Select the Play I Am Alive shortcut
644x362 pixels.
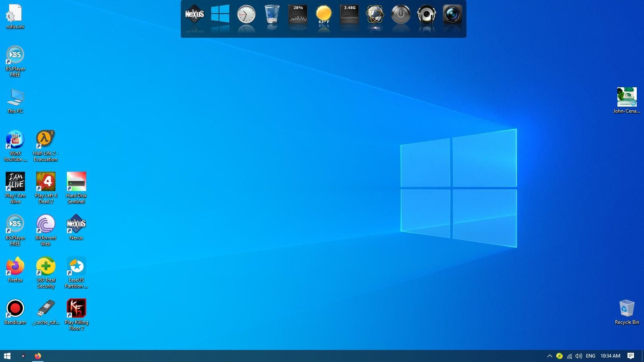coord(15,188)
